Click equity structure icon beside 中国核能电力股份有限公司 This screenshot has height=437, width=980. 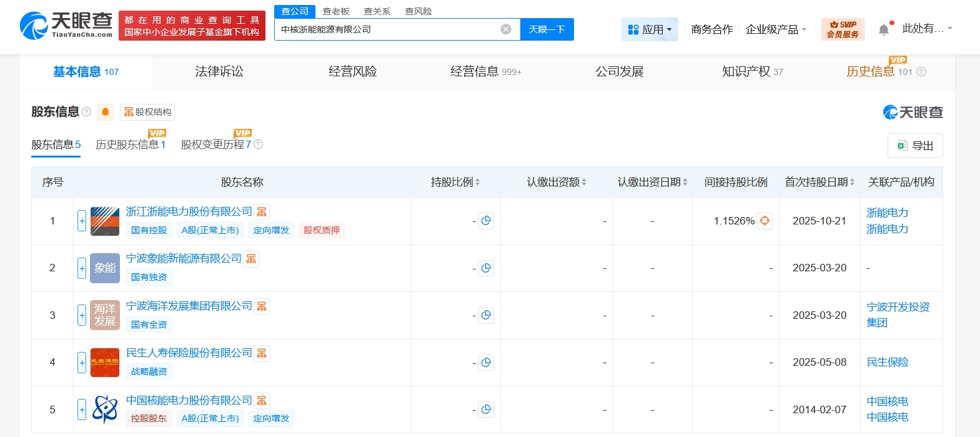pyautogui.click(x=262, y=401)
